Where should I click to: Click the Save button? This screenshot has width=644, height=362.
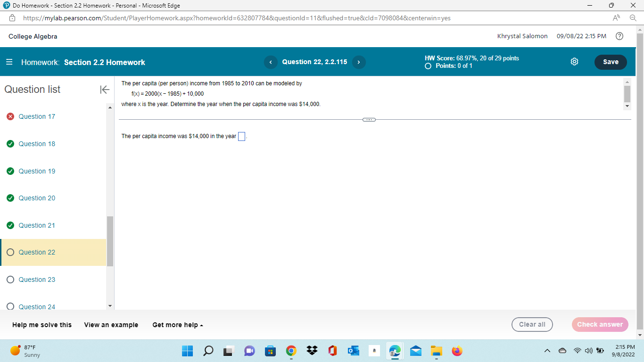(x=611, y=62)
